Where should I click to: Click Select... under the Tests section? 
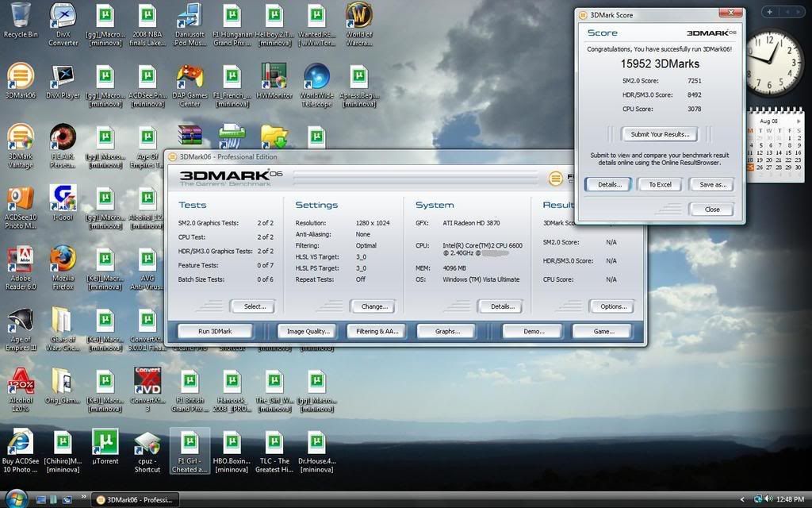(x=255, y=306)
